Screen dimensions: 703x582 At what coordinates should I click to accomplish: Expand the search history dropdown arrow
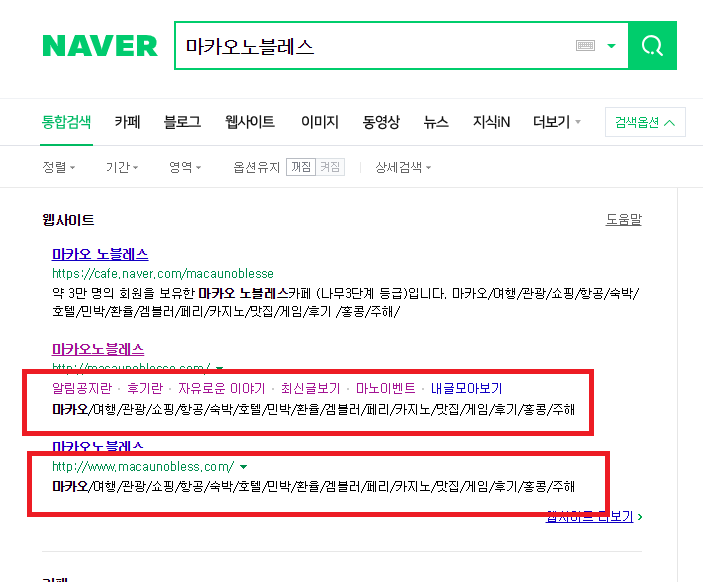[611, 46]
